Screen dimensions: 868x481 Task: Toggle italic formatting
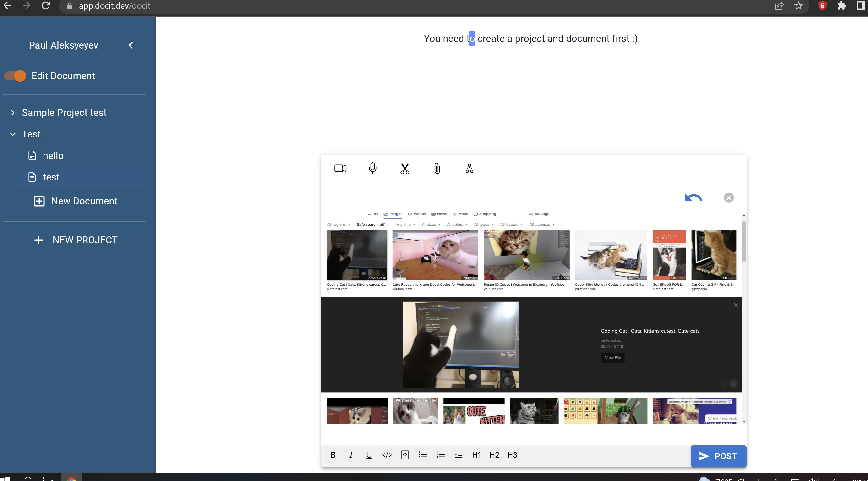click(351, 455)
